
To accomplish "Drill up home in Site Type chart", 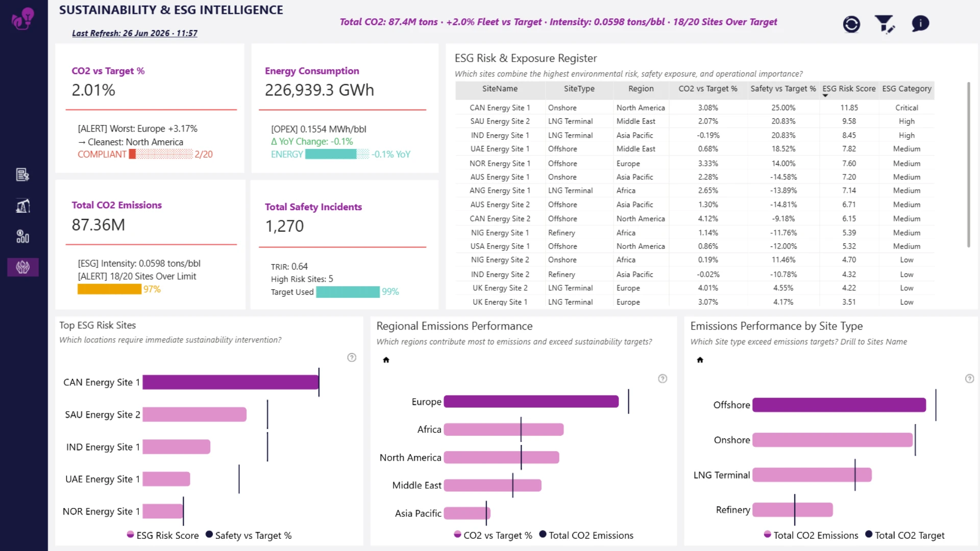I will (x=700, y=360).
